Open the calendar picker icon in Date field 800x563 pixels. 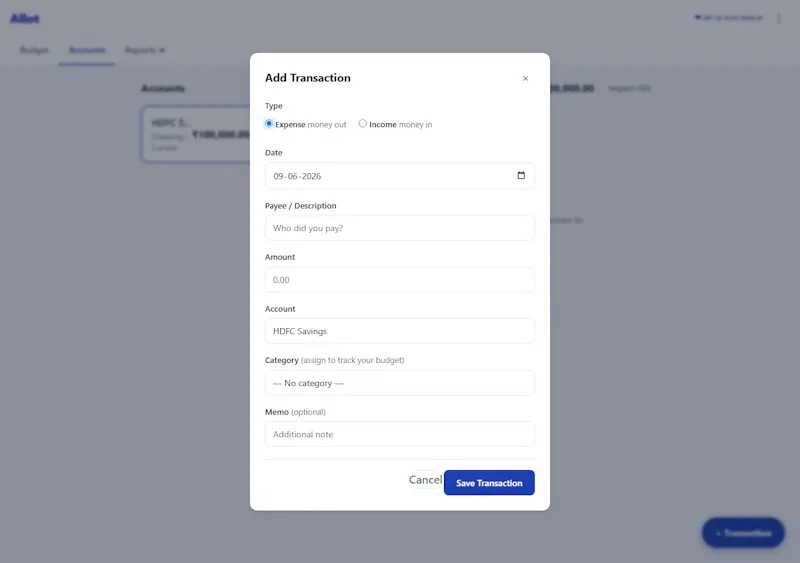(x=521, y=176)
